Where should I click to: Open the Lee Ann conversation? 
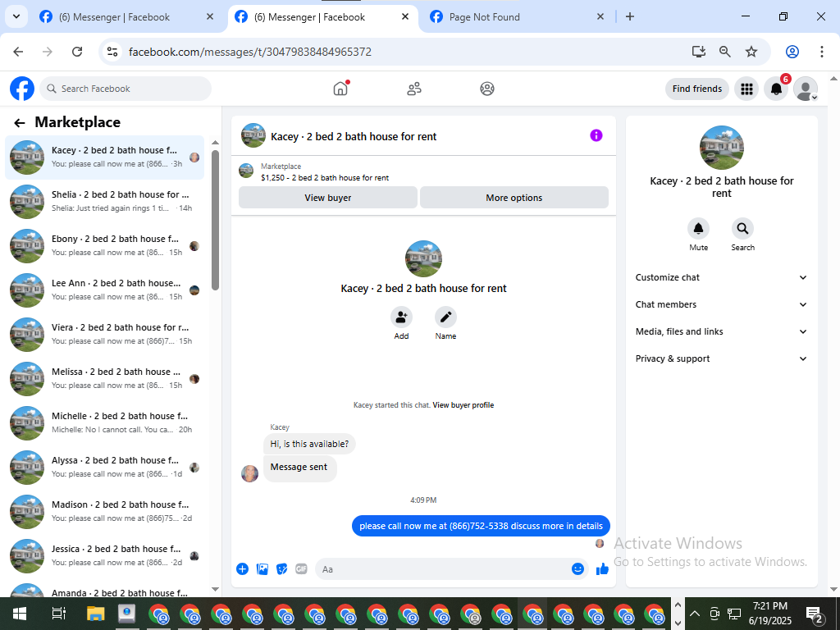[x=104, y=290]
